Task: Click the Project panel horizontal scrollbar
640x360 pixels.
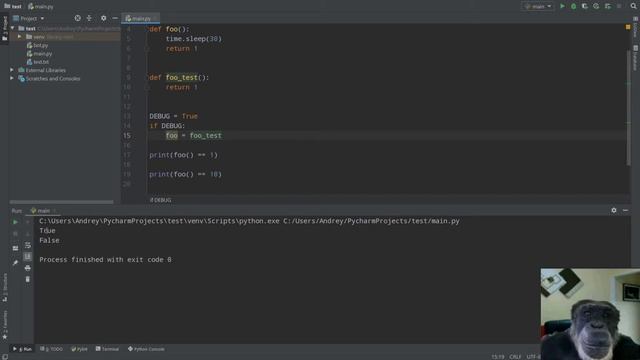Action: [x=62, y=202]
